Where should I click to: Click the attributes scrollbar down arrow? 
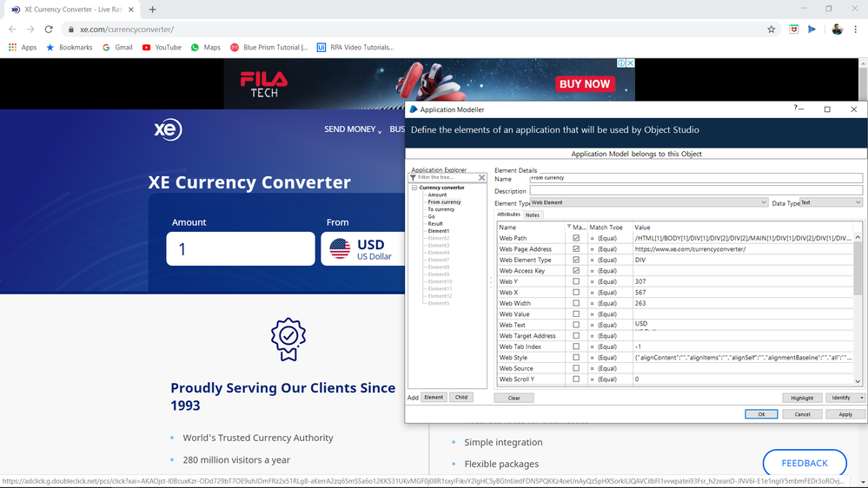coord(858,380)
